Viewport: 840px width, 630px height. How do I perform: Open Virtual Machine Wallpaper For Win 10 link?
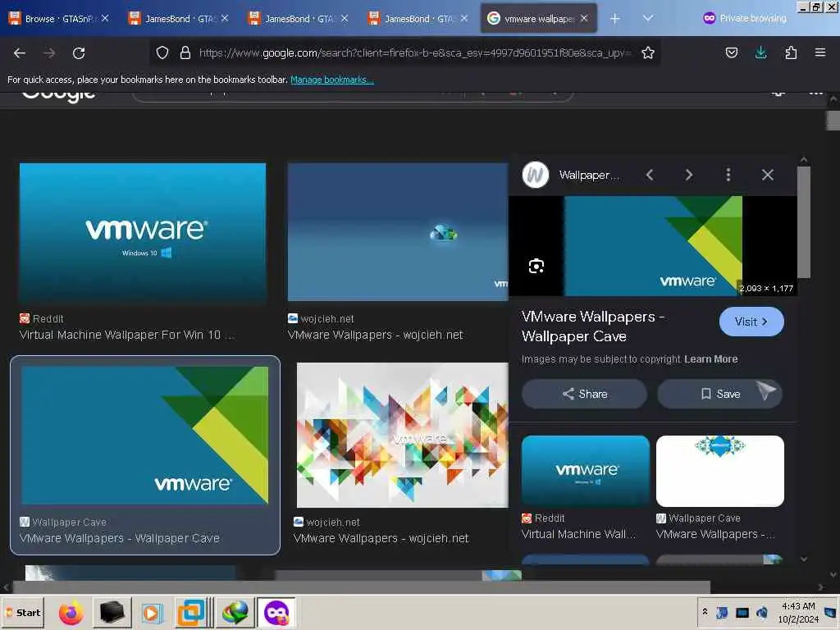pos(127,335)
